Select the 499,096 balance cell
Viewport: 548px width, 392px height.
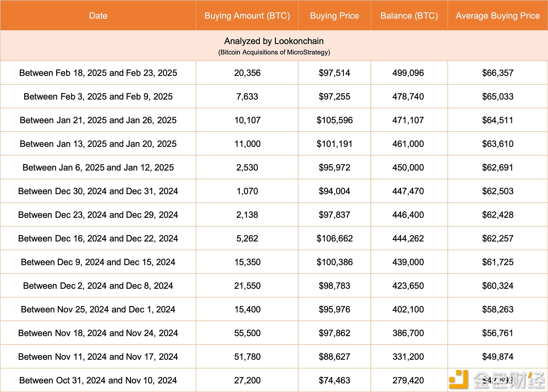pyautogui.click(x=409, y=73)
